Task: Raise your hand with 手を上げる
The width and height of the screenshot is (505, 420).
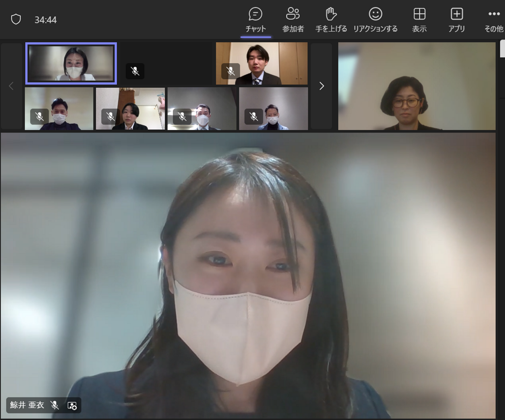Action: (x=331, y=20)
